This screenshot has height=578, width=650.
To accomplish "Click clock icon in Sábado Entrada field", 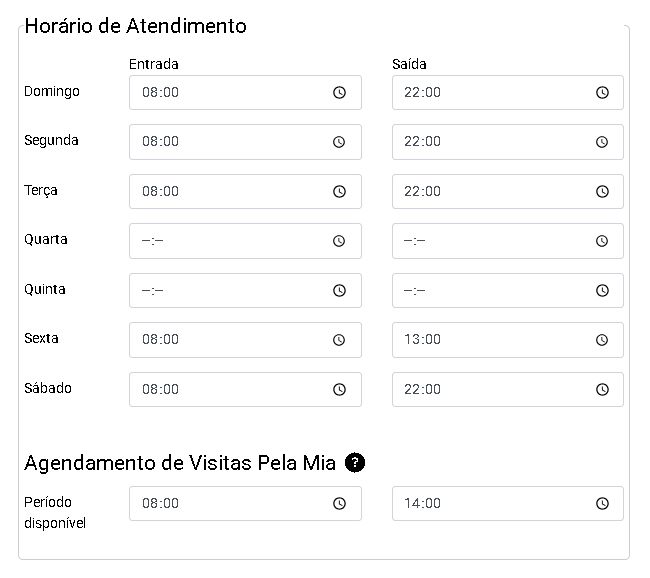I will (339, 389).
